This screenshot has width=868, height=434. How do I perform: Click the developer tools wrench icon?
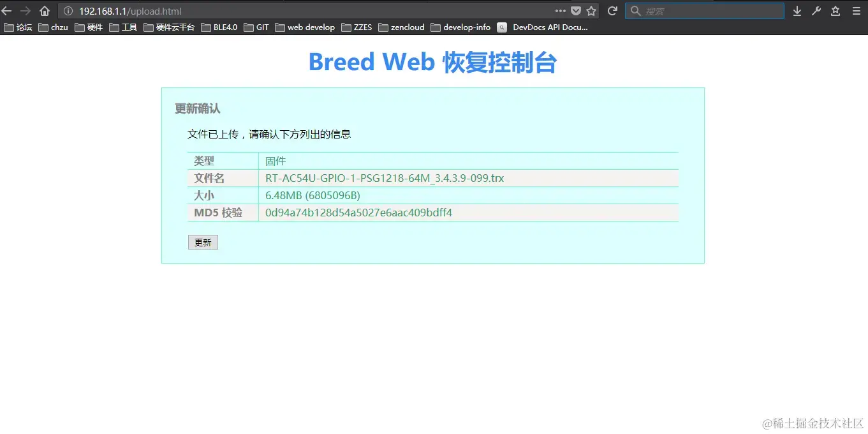[816, 10]
